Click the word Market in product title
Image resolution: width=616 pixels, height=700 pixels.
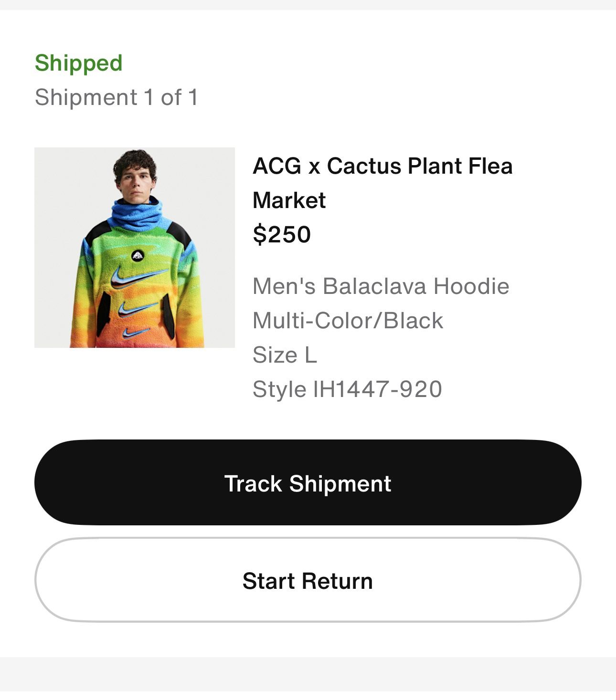tap(289, 200)
